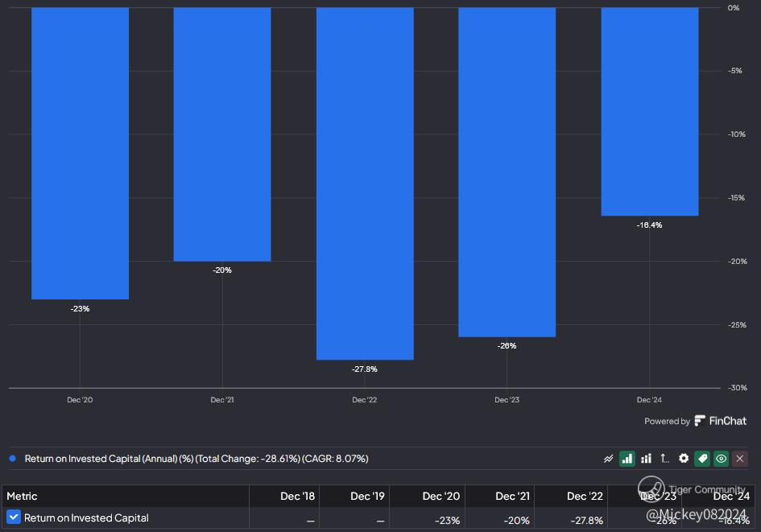Click the FinChat logo
The height and width of the screenshot is (532, 761).
[x=720, y=421]
